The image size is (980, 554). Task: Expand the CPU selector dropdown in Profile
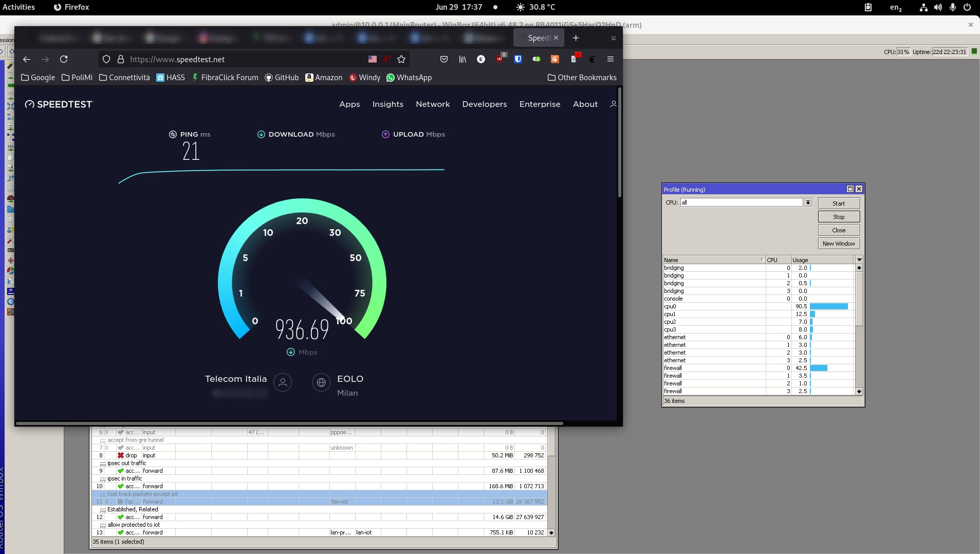pos(808,202)
